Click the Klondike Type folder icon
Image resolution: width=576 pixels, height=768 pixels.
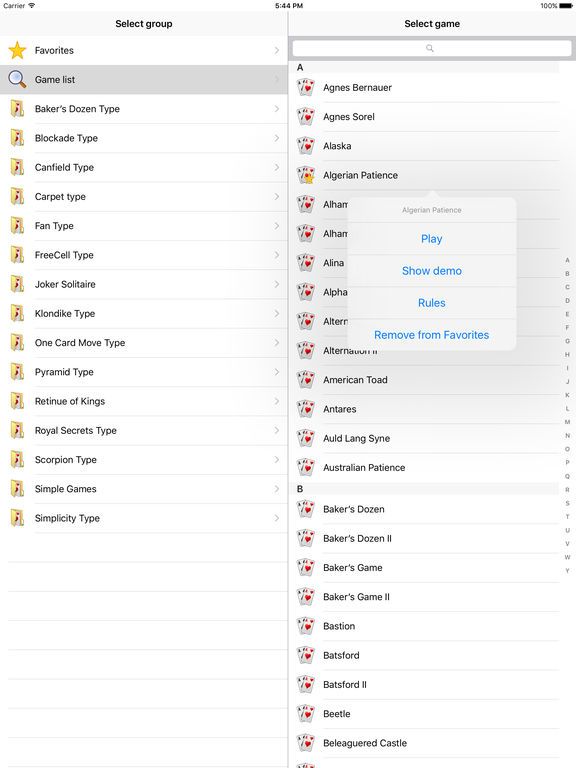click(17, 313)
